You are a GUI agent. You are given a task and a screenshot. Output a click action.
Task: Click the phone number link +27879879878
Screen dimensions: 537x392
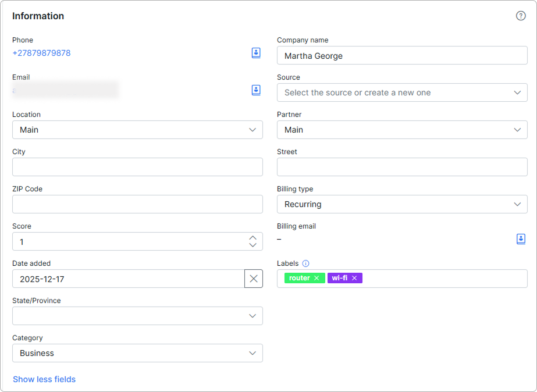click(41, 53)
